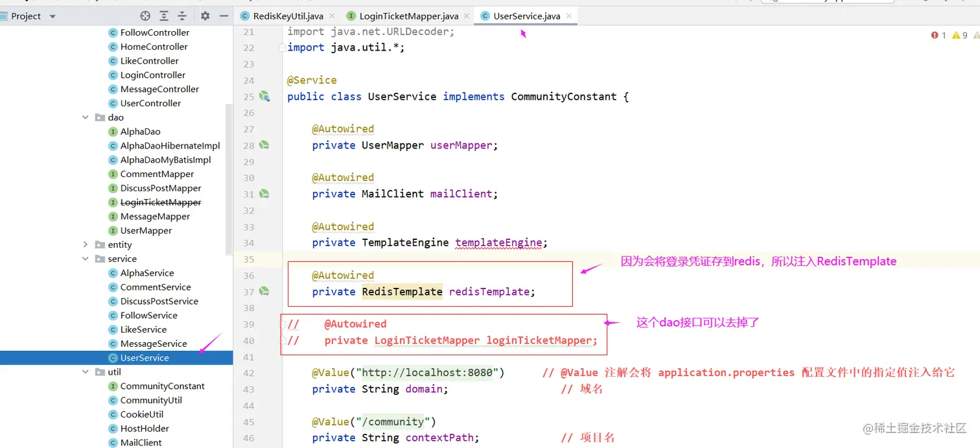This screenshot has width=980, height=448.
Task: Open strikethrough LoginTicketMapper in tree
Action: (161, 202)
